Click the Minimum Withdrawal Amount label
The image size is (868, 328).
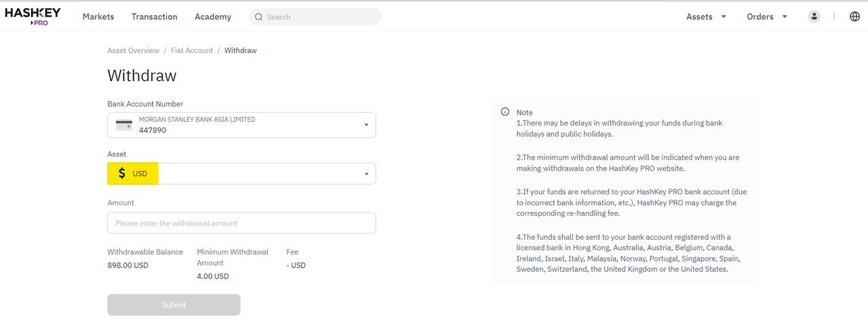pos(233,257)
